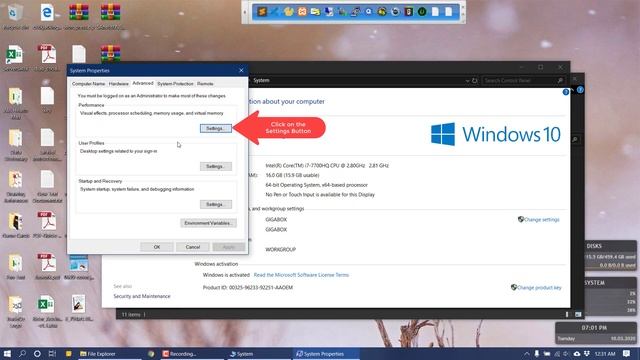Open the Remote tab
The height and width of the screenshot is (360, 640).
click(205, 84)
